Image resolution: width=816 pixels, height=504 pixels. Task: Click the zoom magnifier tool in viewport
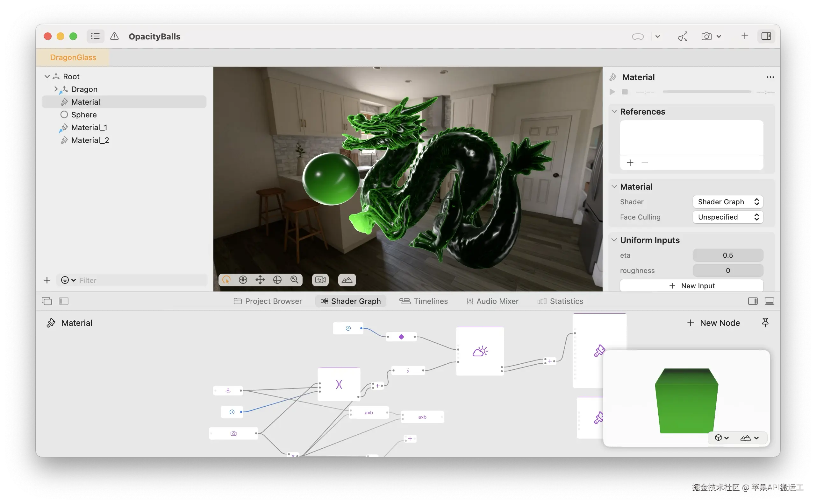click(x=294, y=280)
